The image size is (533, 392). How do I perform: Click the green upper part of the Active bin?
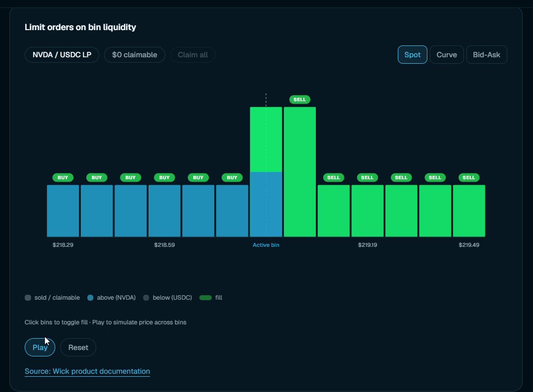[266, 139]
